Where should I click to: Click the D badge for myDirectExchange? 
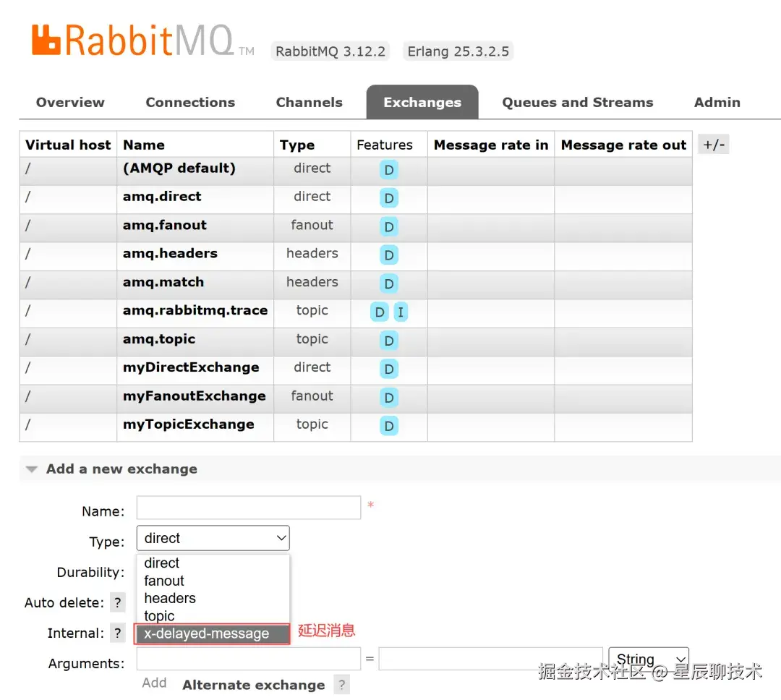pos(389,369)
